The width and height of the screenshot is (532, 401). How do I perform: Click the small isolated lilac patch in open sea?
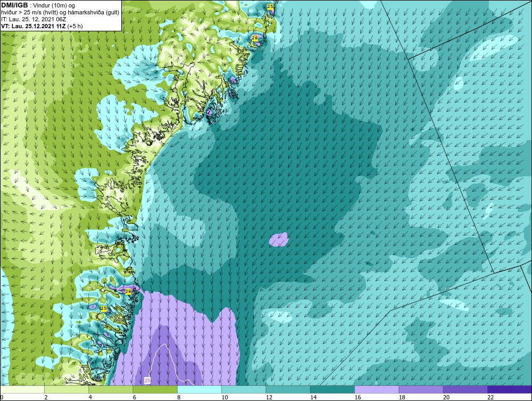click(279, 240)
